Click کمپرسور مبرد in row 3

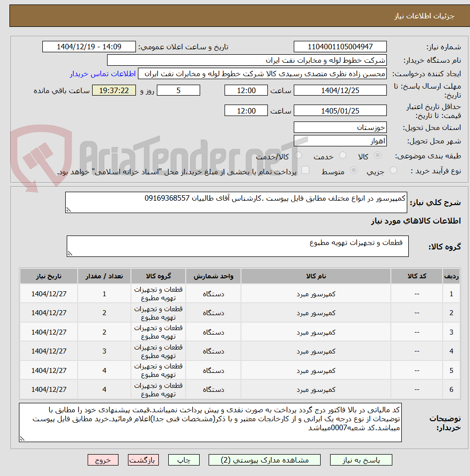[316, 332]
